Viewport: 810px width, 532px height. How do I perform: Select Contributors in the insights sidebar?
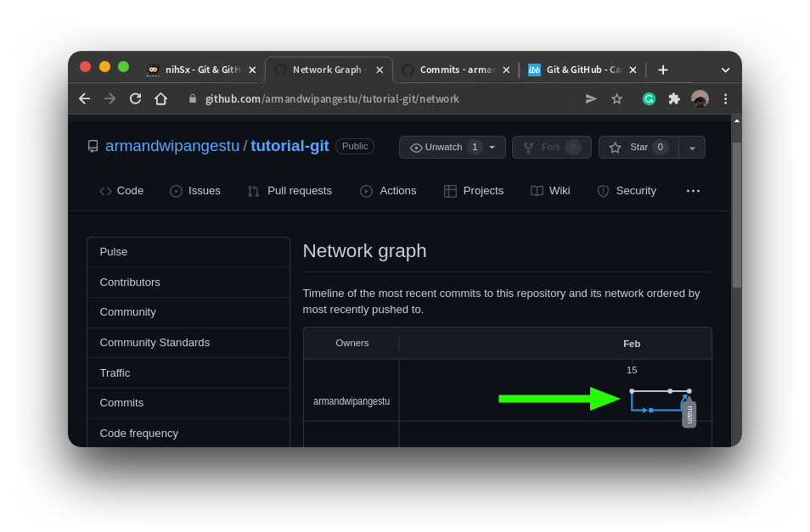pos(130,282)
